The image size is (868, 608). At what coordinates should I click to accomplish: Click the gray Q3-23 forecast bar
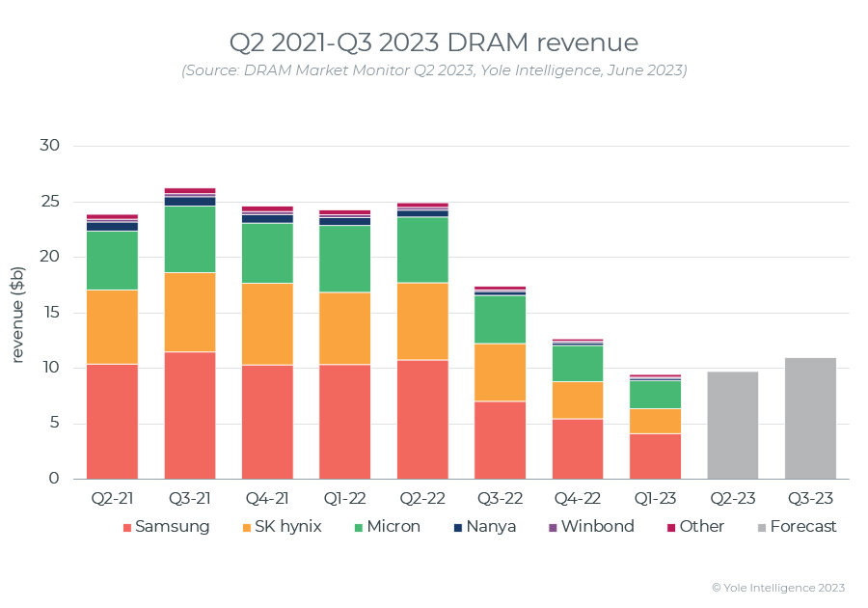pos(810,418)
